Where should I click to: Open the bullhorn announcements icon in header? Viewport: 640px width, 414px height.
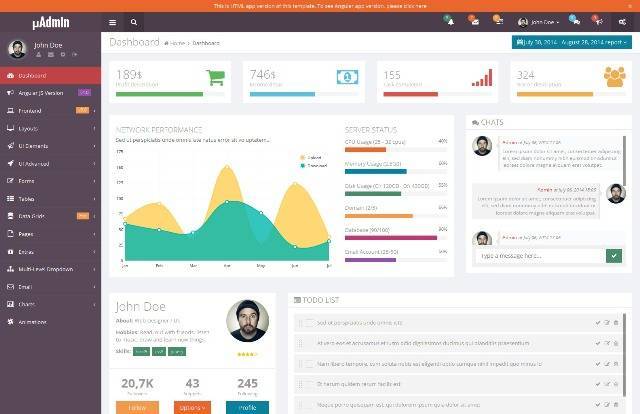[599, 22]
